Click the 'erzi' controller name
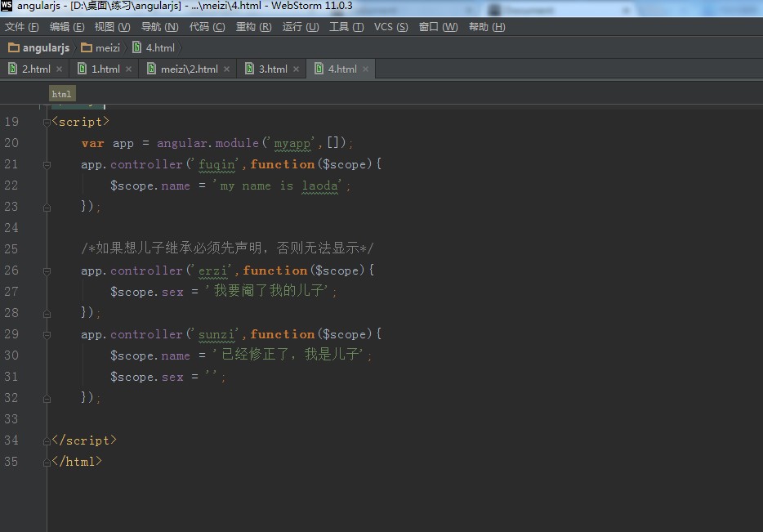Image resolution: width=763 pixels, height=532 pixels. pos(213,270)
